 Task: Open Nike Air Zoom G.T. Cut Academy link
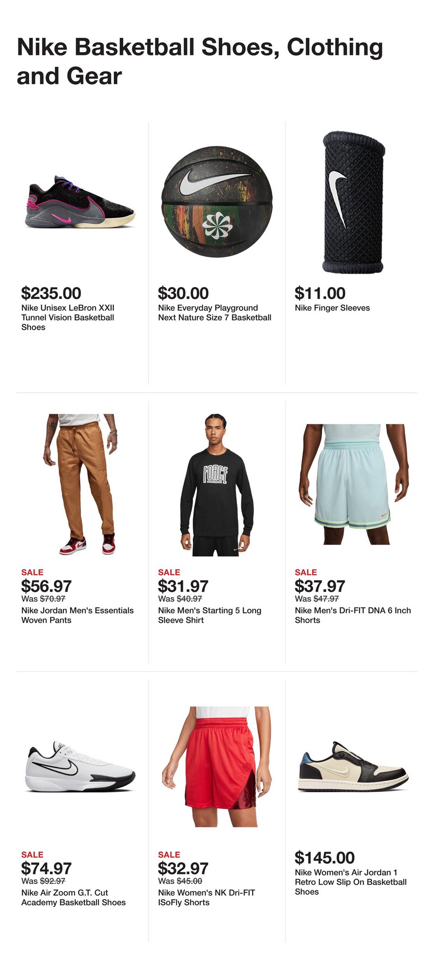[x=74, y=897]
